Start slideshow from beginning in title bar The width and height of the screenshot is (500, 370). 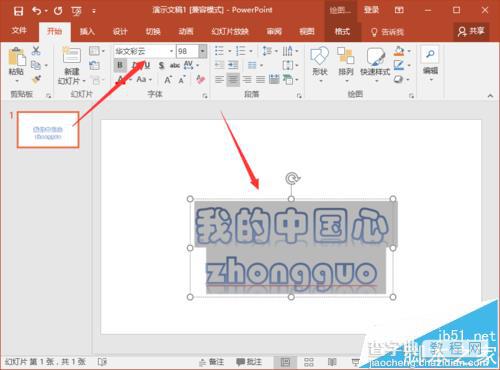click(x=76, y=11)
